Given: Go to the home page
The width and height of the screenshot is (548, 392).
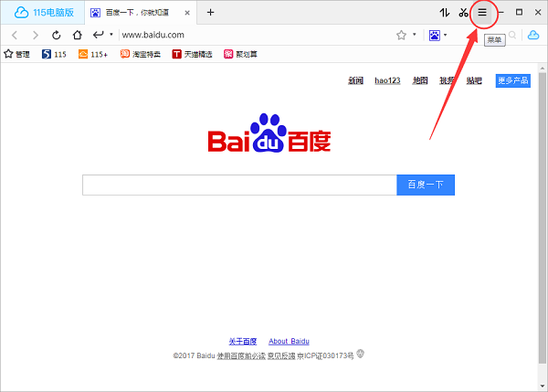Looking at the screenshot, I should click(78, 35).
